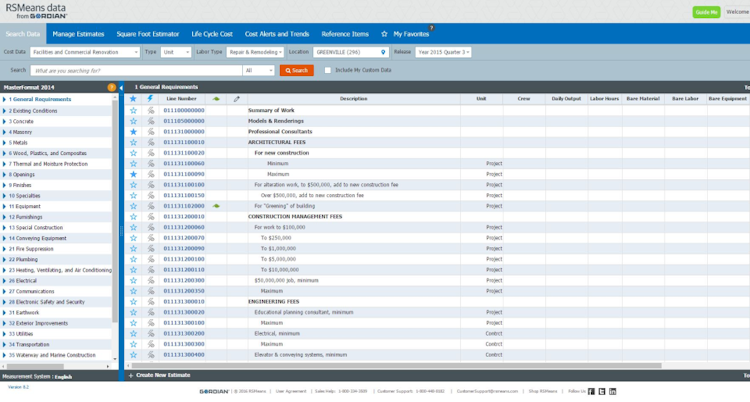750x402 pixels.
Task: Click quick-add bolt icon for Summary of Work
Action: pyautogui.click(x=151, y=111)
